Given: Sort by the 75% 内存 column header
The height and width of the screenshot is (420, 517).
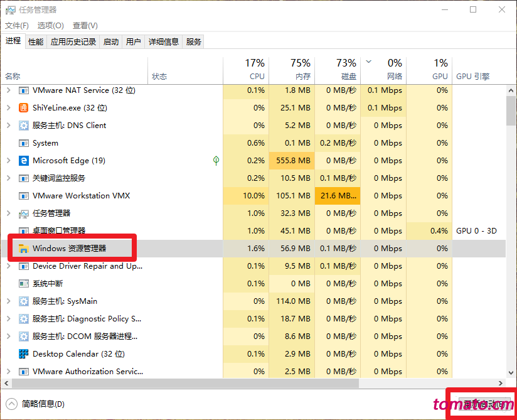Looking at the screenshot, I should (x=292, y=70).
